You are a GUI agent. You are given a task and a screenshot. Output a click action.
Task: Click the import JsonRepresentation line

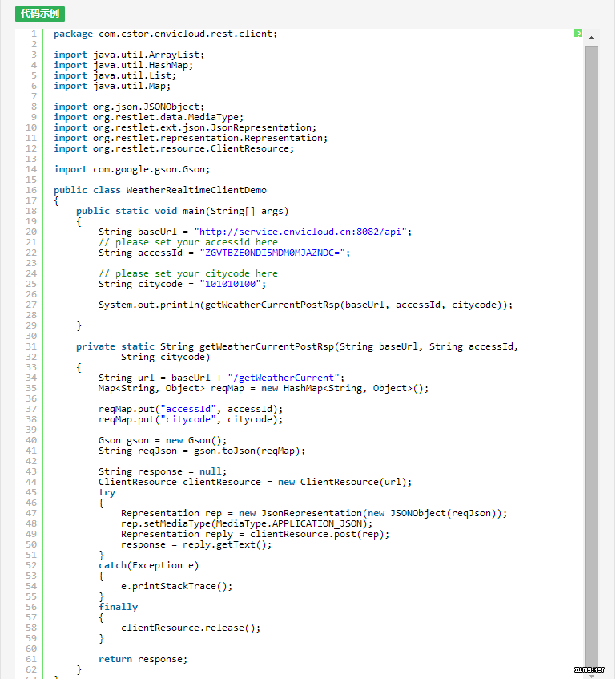(x=185, y=127)
